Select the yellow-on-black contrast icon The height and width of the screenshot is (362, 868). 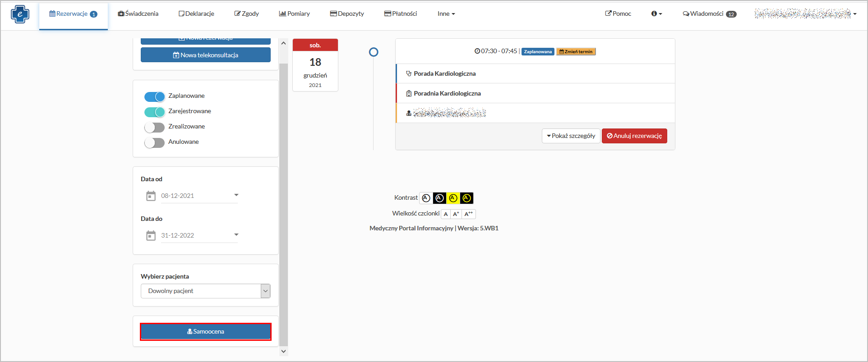click(466, 198)
